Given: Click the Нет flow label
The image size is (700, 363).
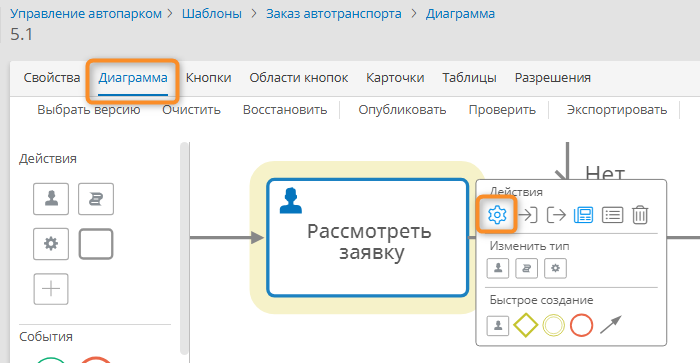Looking at the screenshot, I should coord(605,172).
